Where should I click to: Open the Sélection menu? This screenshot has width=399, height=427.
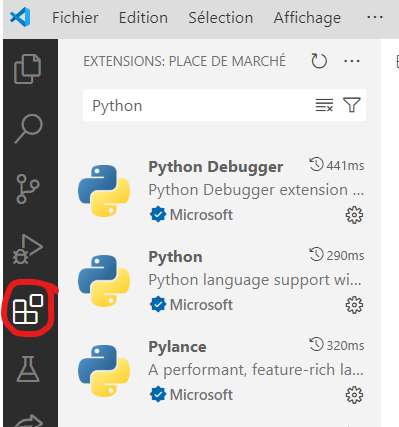point(221,18)
